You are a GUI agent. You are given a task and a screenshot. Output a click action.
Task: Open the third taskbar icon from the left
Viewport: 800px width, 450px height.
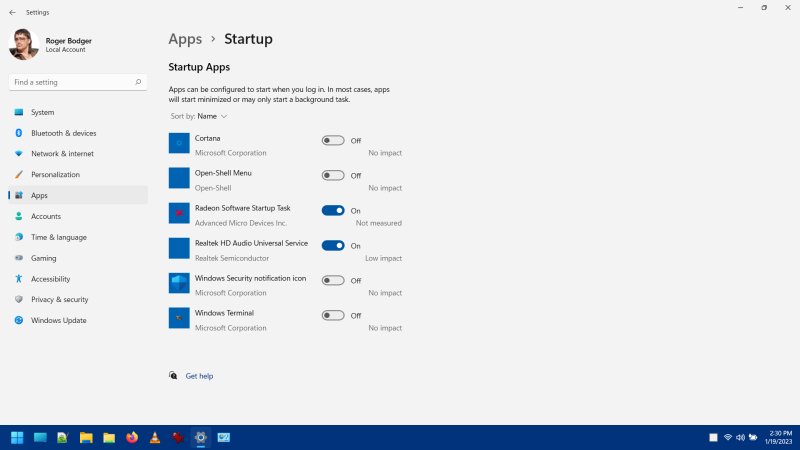[63, 437]
